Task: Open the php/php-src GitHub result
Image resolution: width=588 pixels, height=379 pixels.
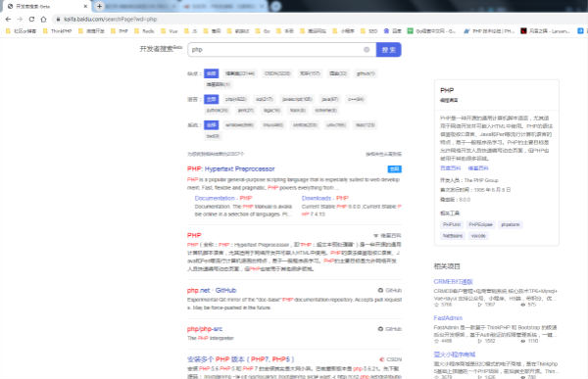Action: point(205,329)
